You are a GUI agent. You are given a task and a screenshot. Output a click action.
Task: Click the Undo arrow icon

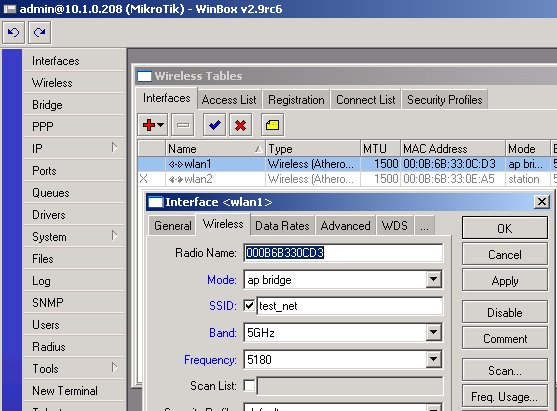[13, 33]
